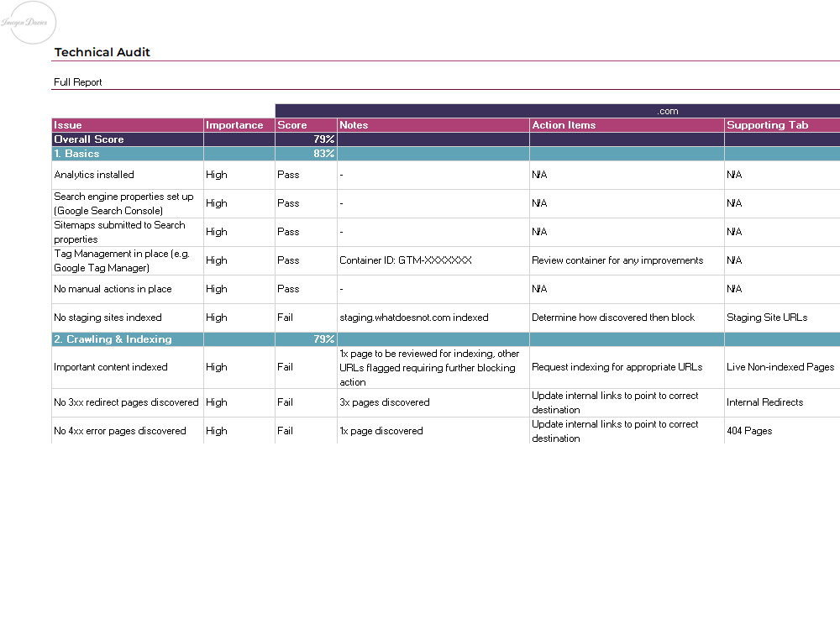Click Important content indexed issue cell
This screenshot has height=630, width=840.
(128, 368)
